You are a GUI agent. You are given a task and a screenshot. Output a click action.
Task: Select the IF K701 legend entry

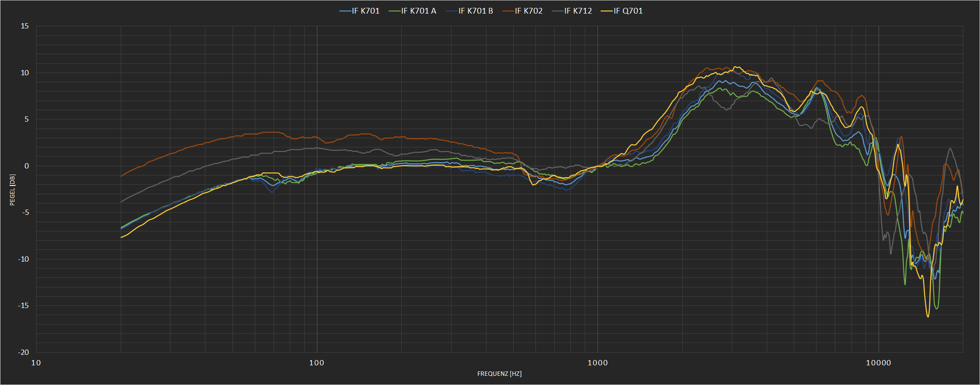pos(359,11)
